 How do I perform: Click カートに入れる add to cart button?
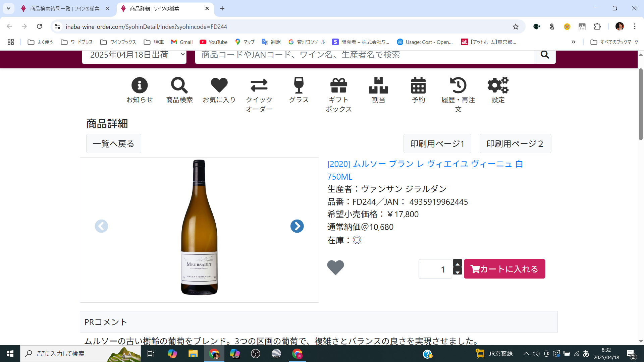[504, 269]
